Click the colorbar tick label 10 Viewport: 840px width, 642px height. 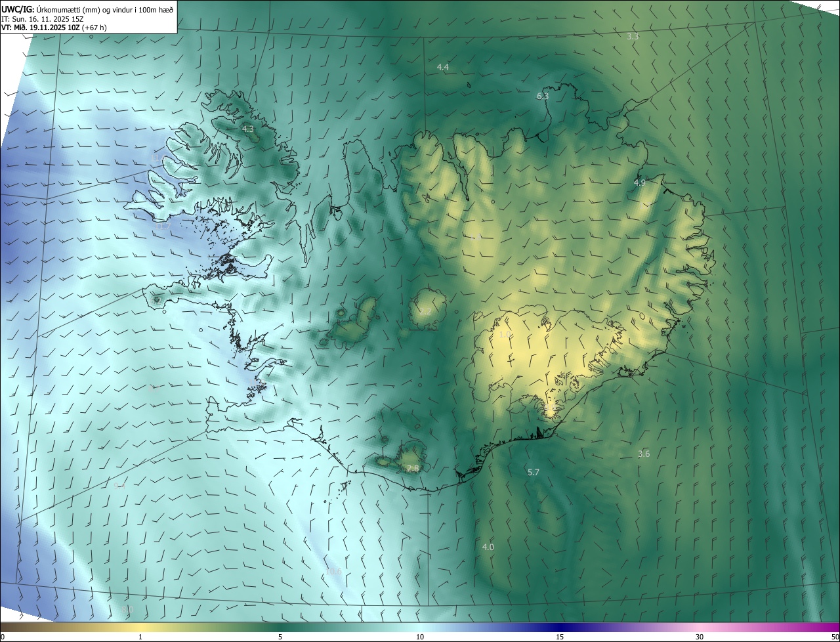click(x=420, y=637)
